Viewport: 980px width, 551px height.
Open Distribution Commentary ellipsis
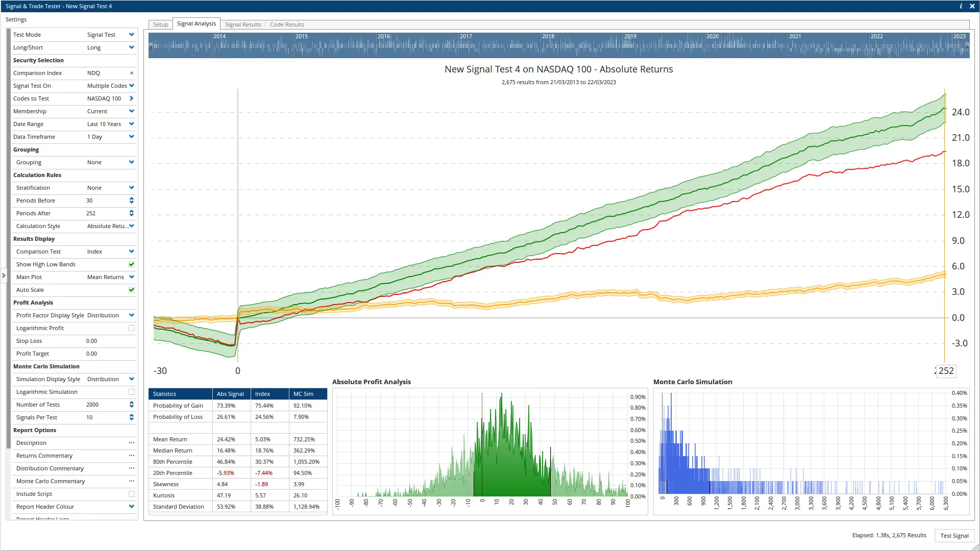point(132,468)
